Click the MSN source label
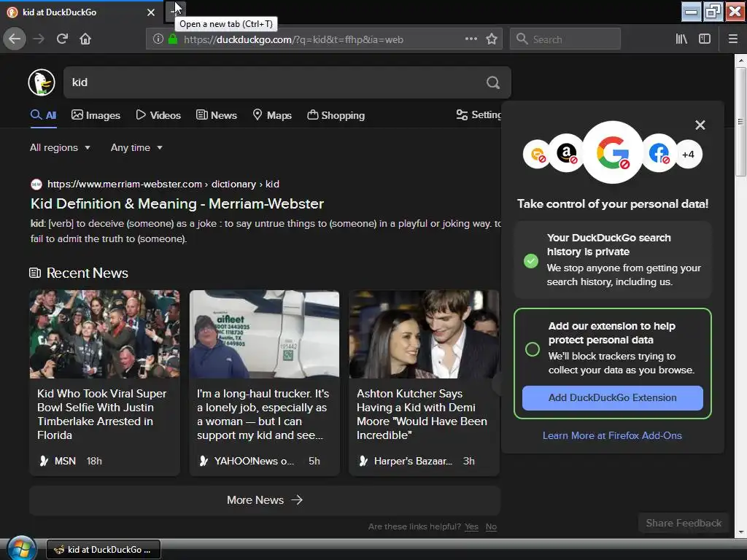The height and width of the screenshot is (560, 747). pos(65,461)
